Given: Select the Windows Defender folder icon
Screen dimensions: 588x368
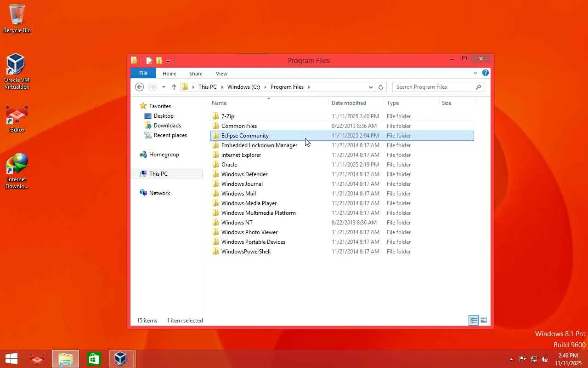Looking at the screenshot, I should (216, 174).
